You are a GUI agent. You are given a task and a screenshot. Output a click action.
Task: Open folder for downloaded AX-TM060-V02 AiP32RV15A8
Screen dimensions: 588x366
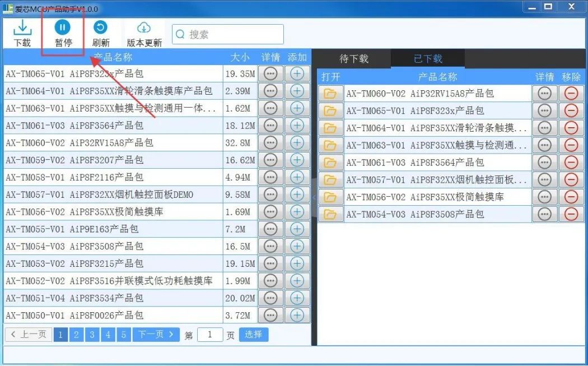[x=330, y=94]
